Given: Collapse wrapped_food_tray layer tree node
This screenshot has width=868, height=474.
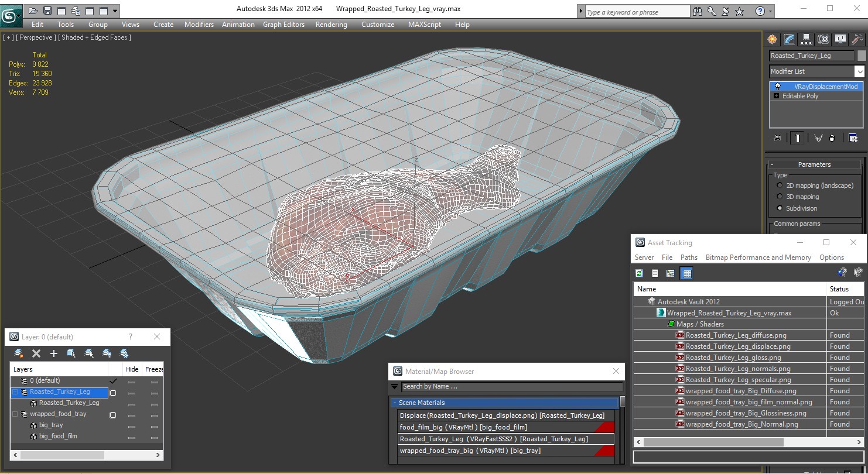Looking at the screenshot, I should point(15,414).
